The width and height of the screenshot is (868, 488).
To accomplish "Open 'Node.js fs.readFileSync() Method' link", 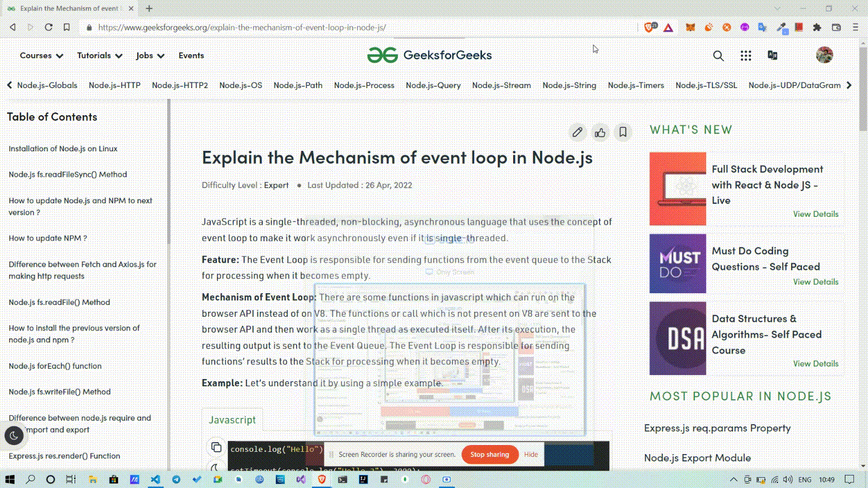I will (67, 175).
